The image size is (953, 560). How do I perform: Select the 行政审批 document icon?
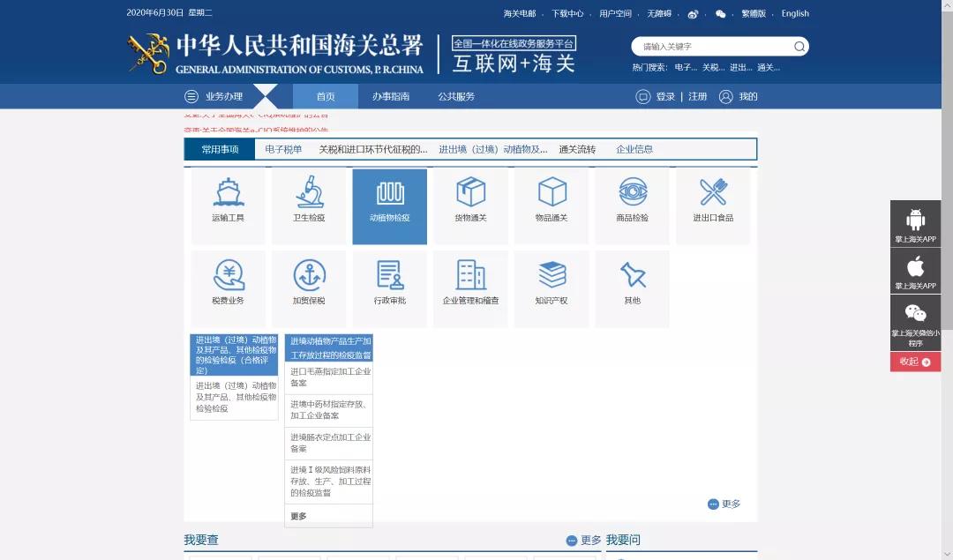(x=390, y=288)
